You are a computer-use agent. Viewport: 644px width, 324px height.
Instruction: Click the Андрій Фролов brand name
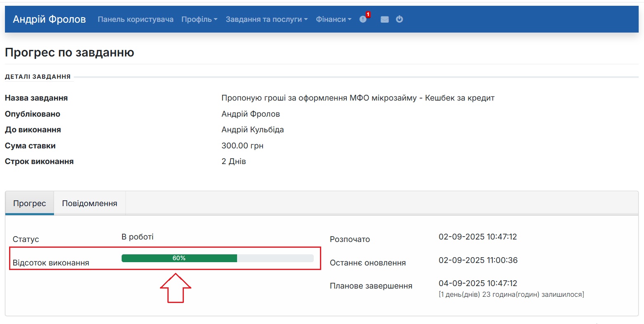(49, 19)
